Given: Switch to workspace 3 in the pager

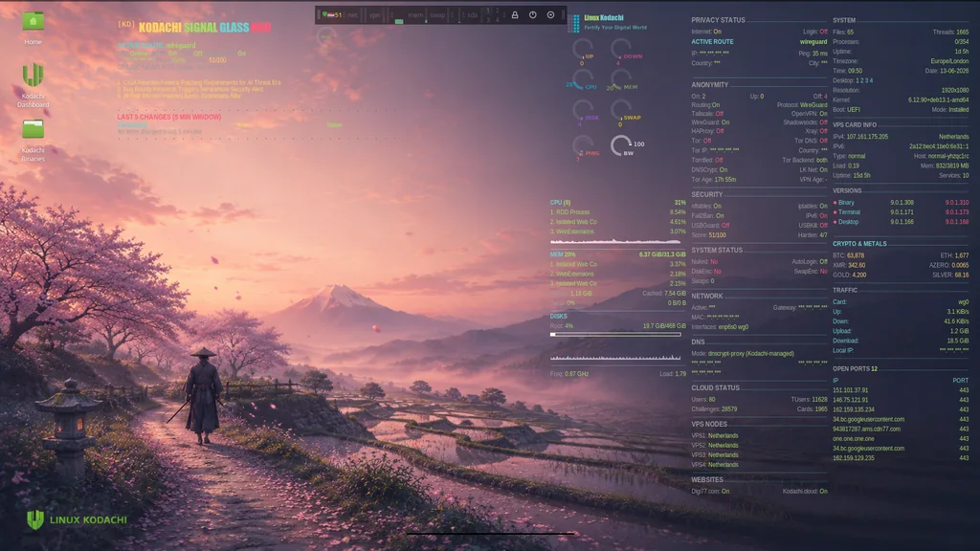Looking at the screenshot, I should tap(488, 19).
